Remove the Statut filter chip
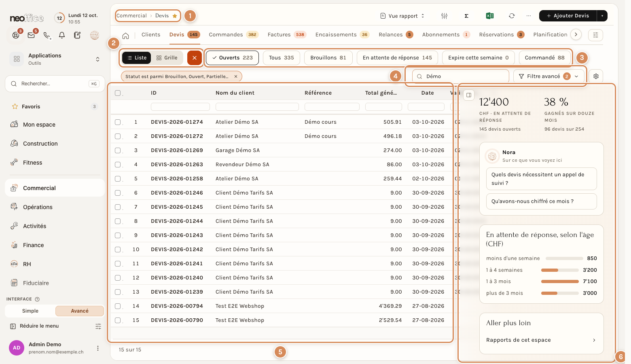This screenshot has height=364, width=631. [236, 76]
